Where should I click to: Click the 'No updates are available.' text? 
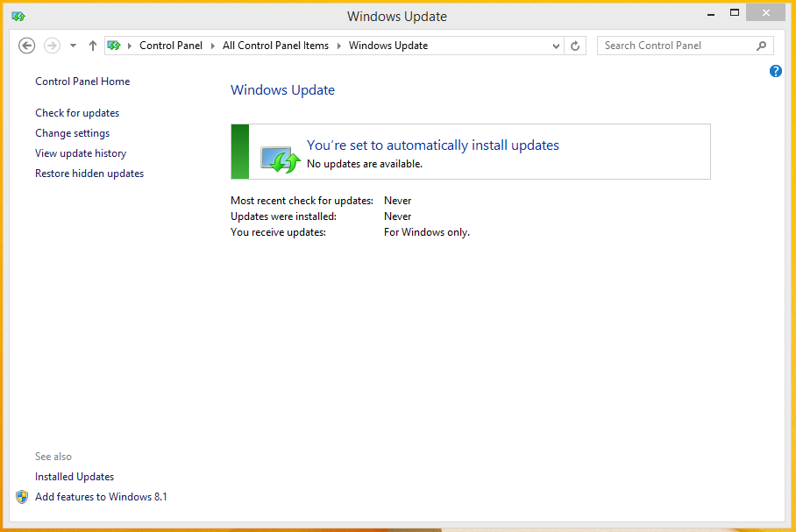tap(365, 164)
